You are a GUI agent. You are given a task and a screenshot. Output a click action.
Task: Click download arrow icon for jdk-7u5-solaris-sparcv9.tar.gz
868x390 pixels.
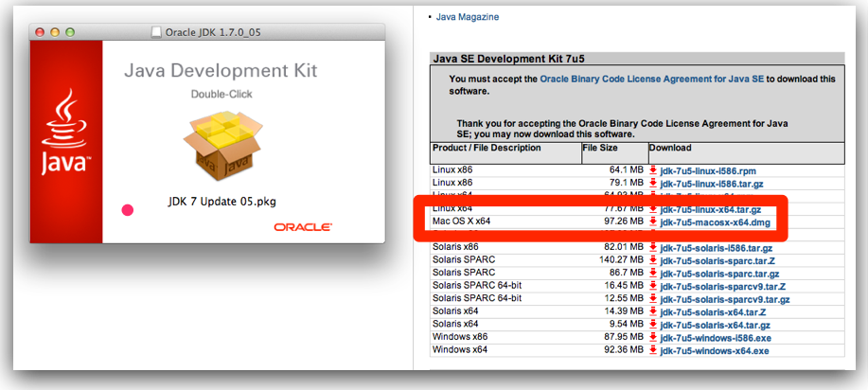(653, 298)
